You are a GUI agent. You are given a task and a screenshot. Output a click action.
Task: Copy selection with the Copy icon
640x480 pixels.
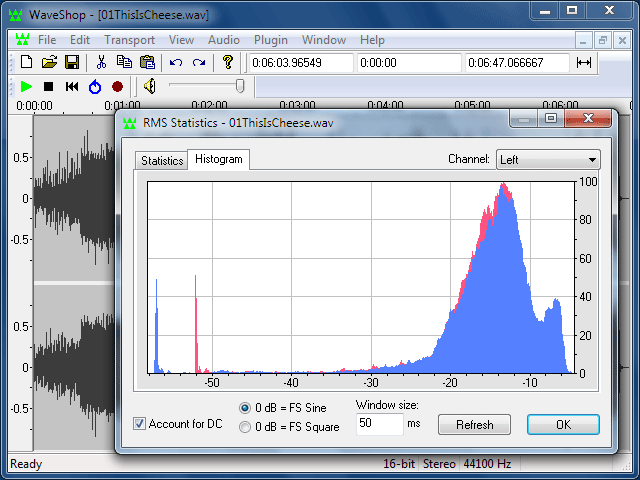[x=124, y=62]
